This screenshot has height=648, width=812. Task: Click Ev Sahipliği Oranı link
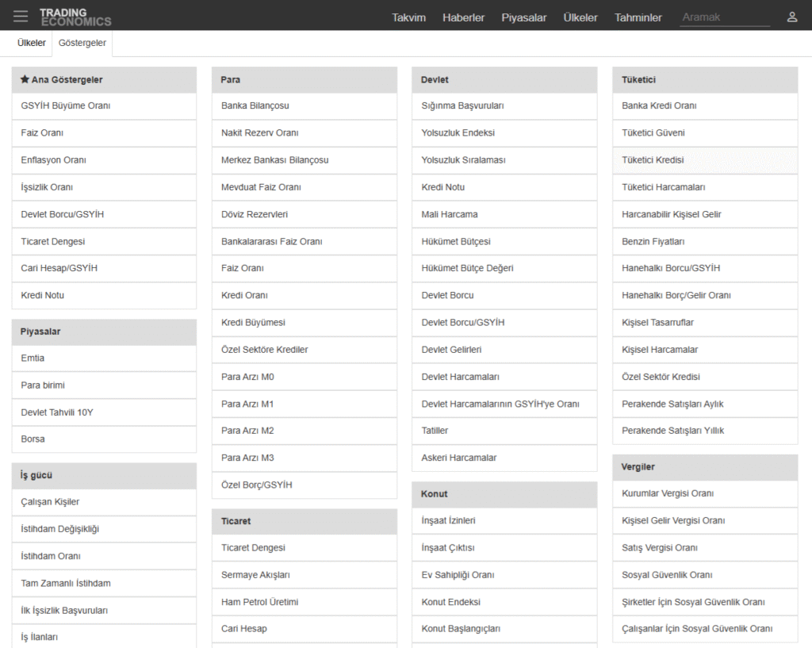pos(458,575)
